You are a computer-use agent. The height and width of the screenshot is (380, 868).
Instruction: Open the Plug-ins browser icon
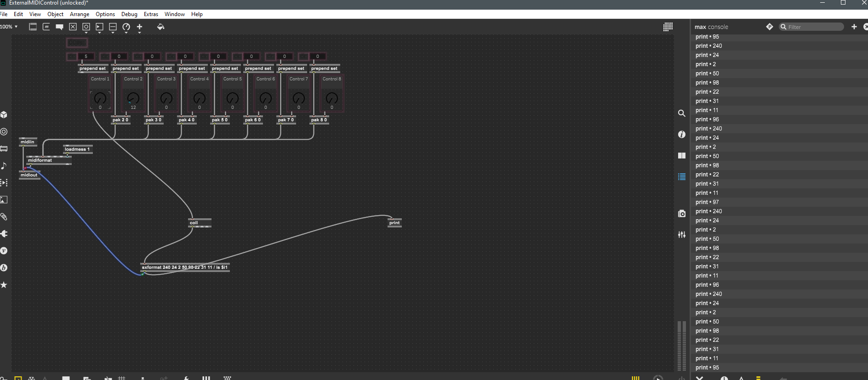click(x=4, y=234)
